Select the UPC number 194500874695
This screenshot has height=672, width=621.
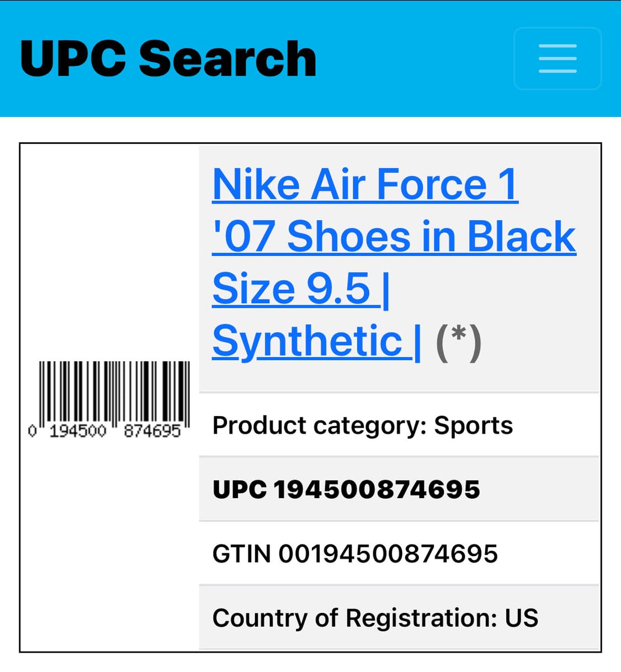click(x=377, y=489)
